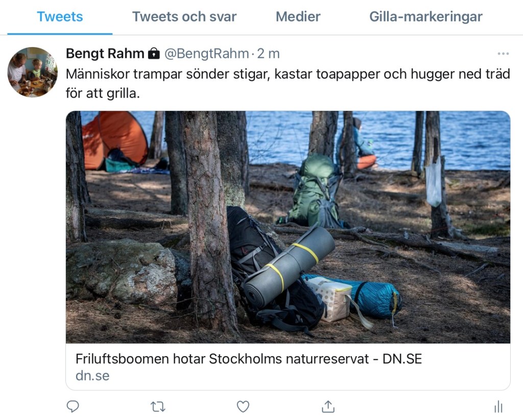Click the Bengt Rahm display name
523x420 pixels.
tap(105, 53)
